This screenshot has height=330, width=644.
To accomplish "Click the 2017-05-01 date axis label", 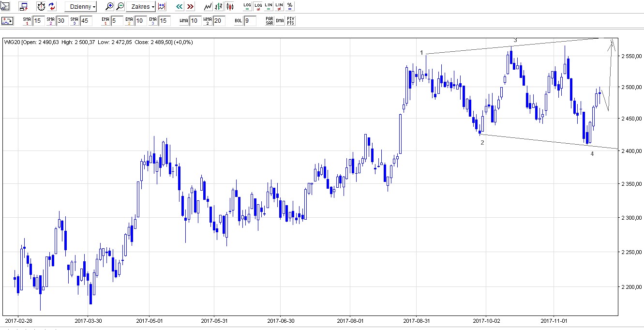I will click(150, 320).
